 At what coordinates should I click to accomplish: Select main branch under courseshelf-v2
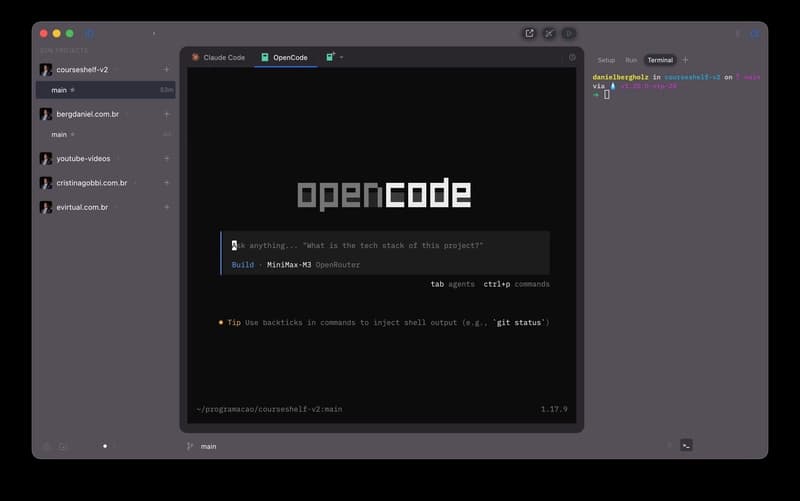pyautogui.click(x=105, y=90)
